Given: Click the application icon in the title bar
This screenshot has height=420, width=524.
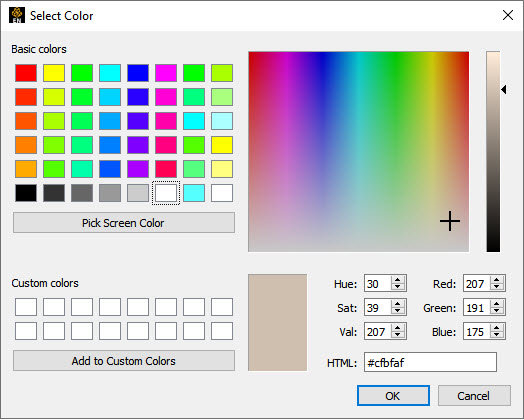Looking at the screenshot, I should [x=17, y=15].
